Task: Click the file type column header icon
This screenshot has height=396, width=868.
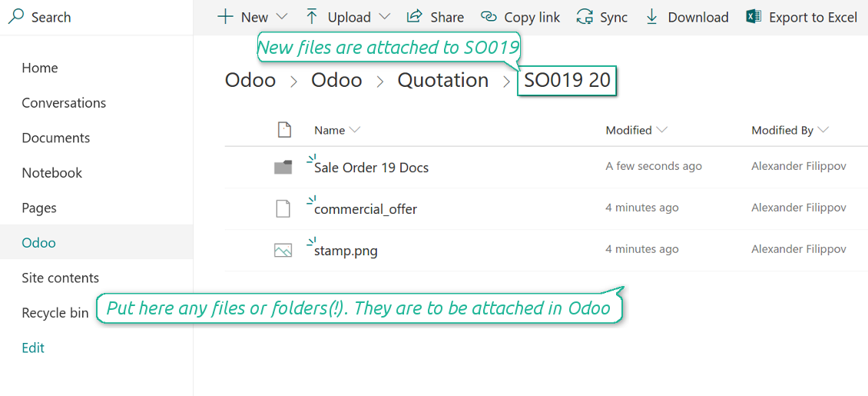Action: 284,130
